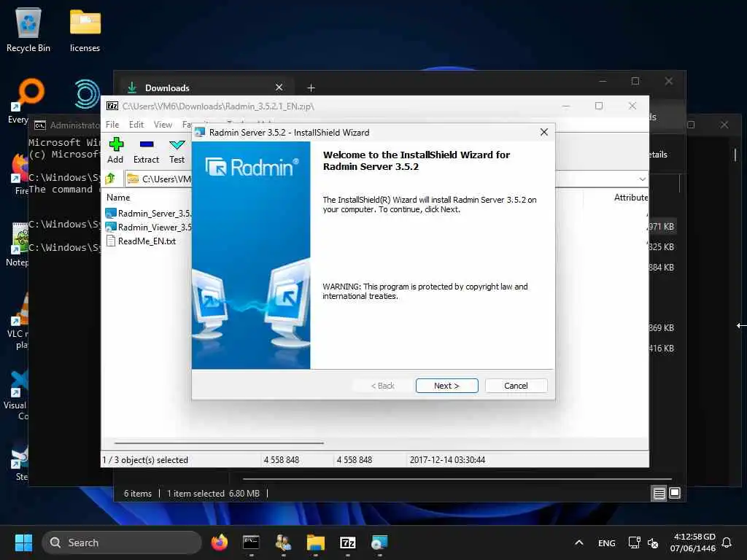The image size is (747, 560).
Task: Click the Extract icon in 7-Zip
Action: pos(146,151)
